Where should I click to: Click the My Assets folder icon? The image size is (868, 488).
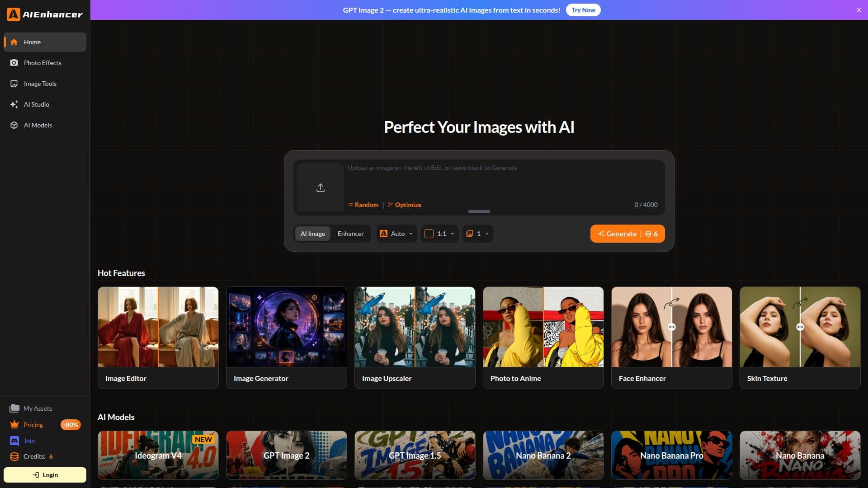pos(14,408)
